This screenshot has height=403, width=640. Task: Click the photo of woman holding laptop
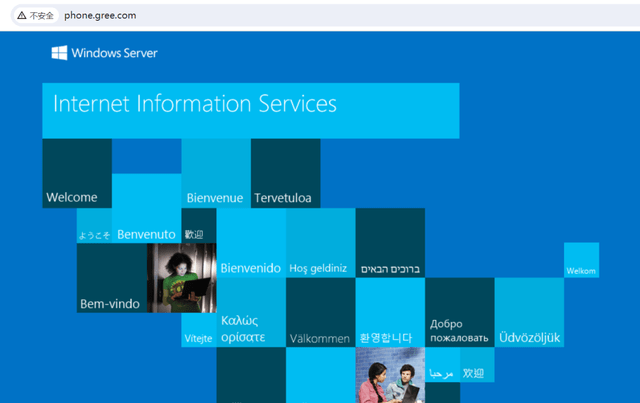[182, 278]
